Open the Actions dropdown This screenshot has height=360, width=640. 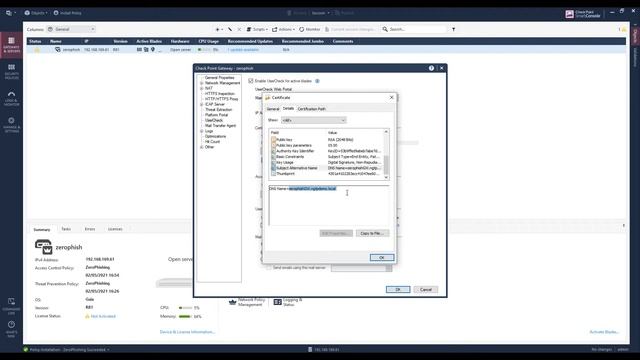[283, 29]
